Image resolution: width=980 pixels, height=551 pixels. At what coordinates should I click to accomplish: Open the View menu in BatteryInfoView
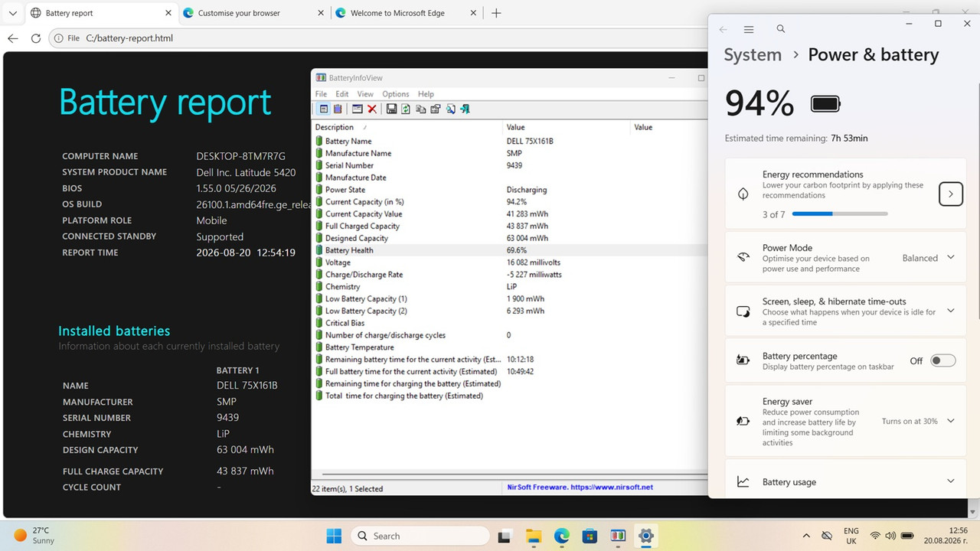point(365,94)
